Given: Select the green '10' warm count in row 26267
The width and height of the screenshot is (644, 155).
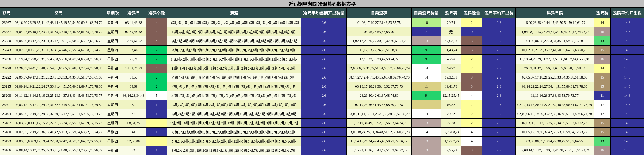Looking at the screenshot, I should (x=426, y=23).
